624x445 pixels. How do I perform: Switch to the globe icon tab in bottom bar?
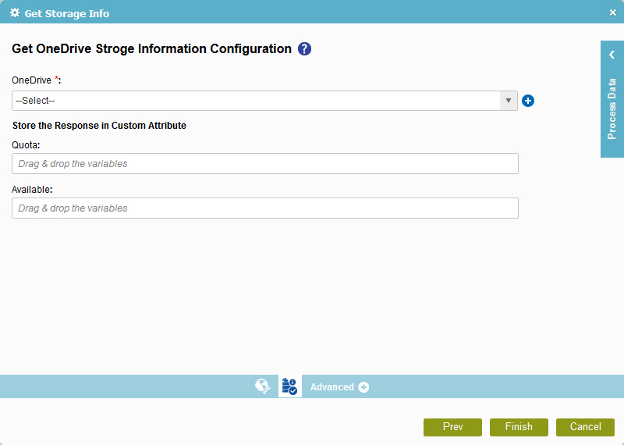pos(263,386)
